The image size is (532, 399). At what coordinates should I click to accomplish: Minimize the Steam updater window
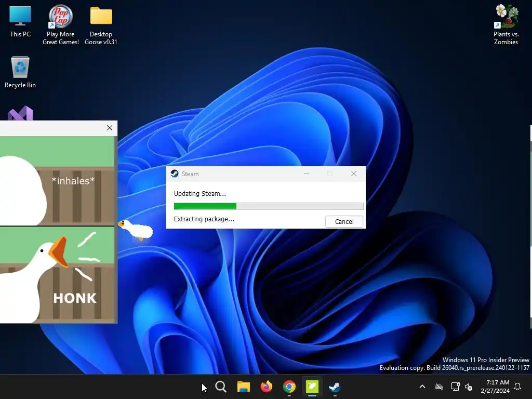(x=307, y=174)
